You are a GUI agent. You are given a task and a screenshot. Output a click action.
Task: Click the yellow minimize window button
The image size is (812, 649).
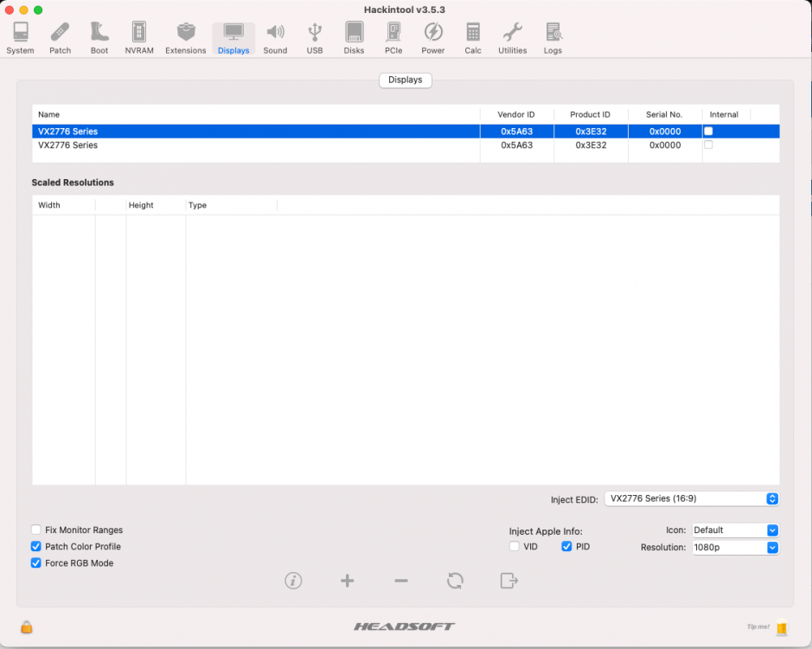click(24, 10)
